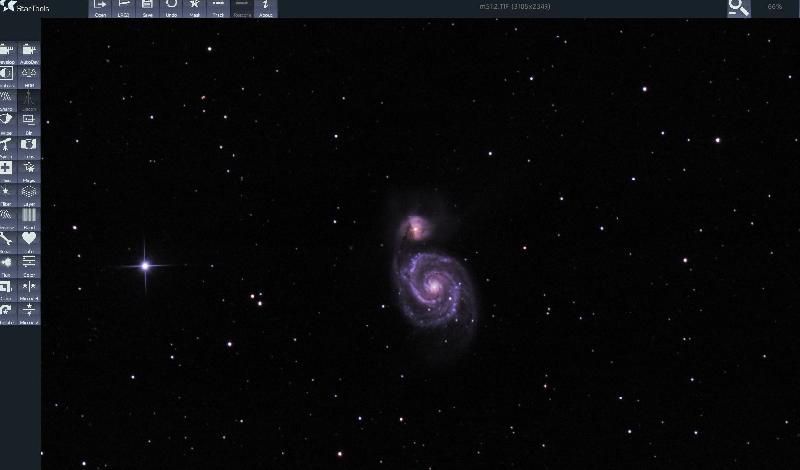Click the bright diffraction-spiked star

tap(145, 265)
